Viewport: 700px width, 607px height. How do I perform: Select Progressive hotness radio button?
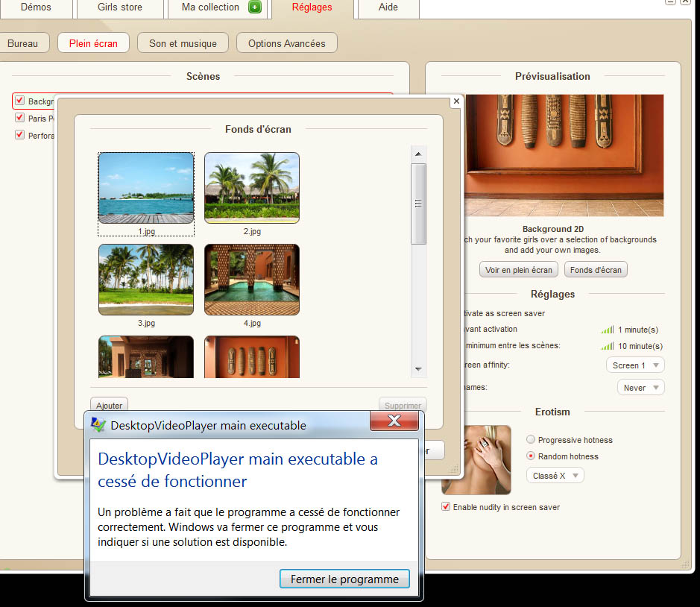pyautogui.click(x=530, y=439)
